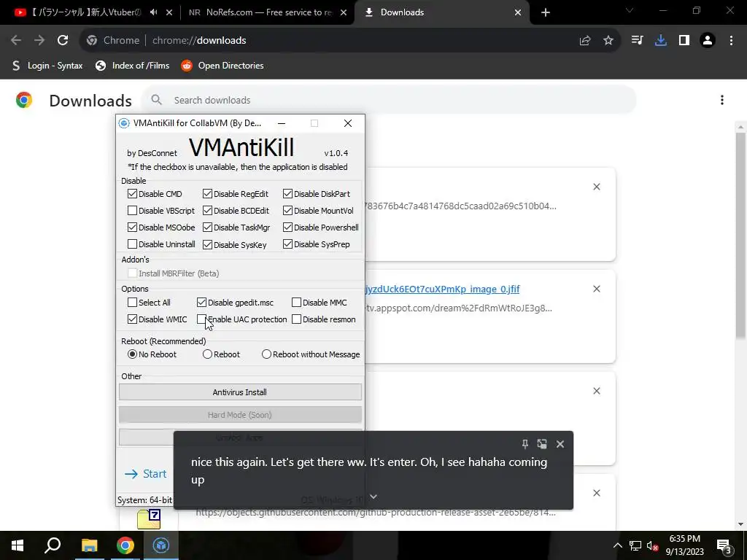Check the Select All option
Screen dimensions: 747x560
pyautogui.click(x=133, y=303)
